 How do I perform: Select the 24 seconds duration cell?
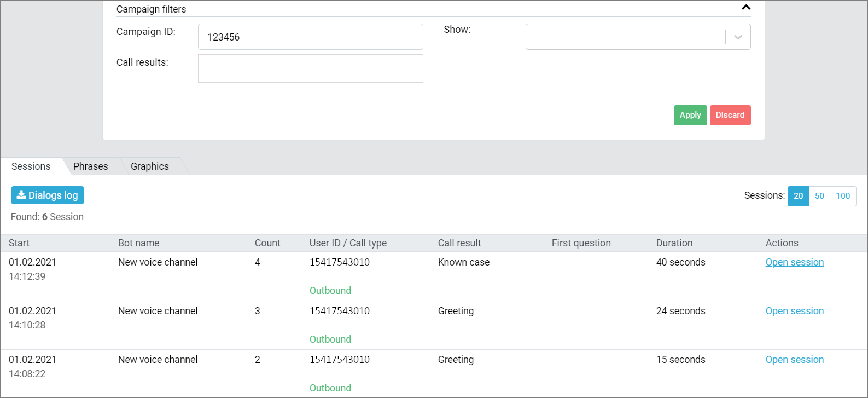point(681,311)
